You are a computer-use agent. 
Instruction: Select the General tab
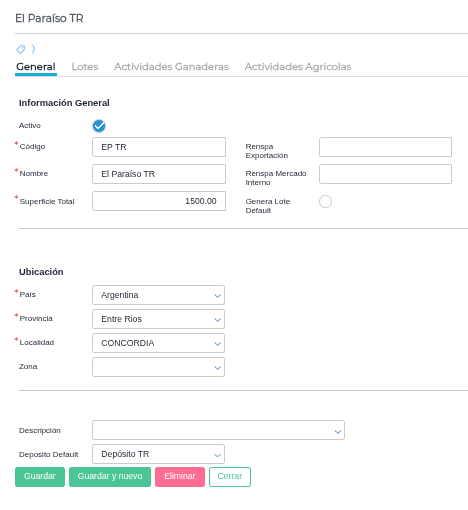click(36, 67)
